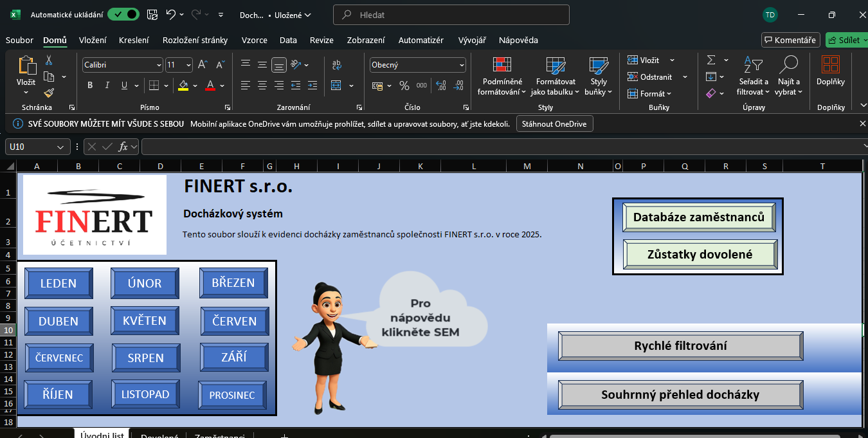Click the Save icon in title bar
The image size is (868, 438).
152,15
